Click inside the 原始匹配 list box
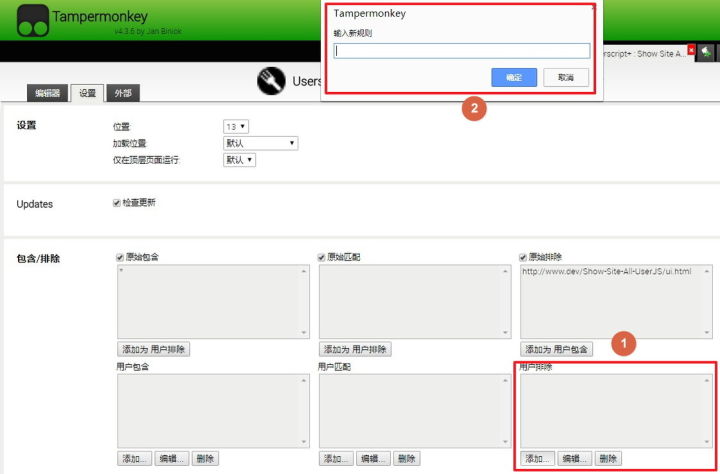Viewport: 720px width, 474px height. tap(415, 302)
